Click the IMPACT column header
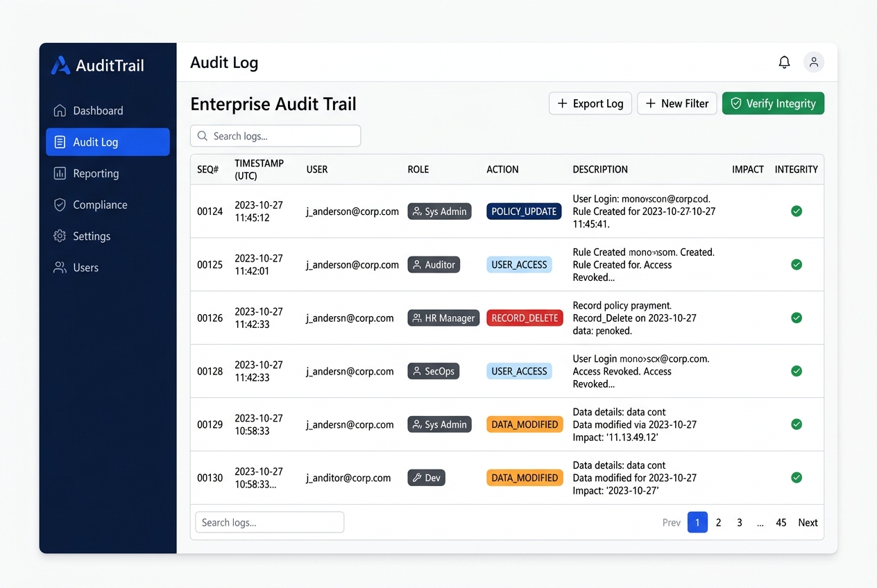The width and height of the screenshot is (877, 588). (x=748, y=169)
